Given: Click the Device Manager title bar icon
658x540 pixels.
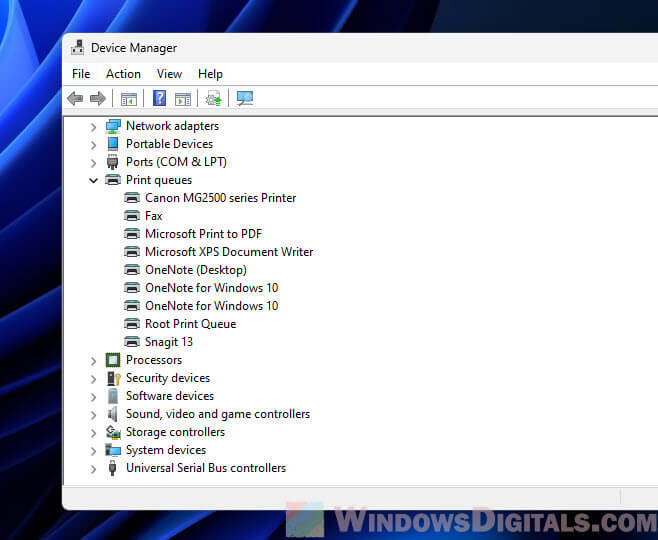Looking at the screenshot, I should click(x=77, y=47).
